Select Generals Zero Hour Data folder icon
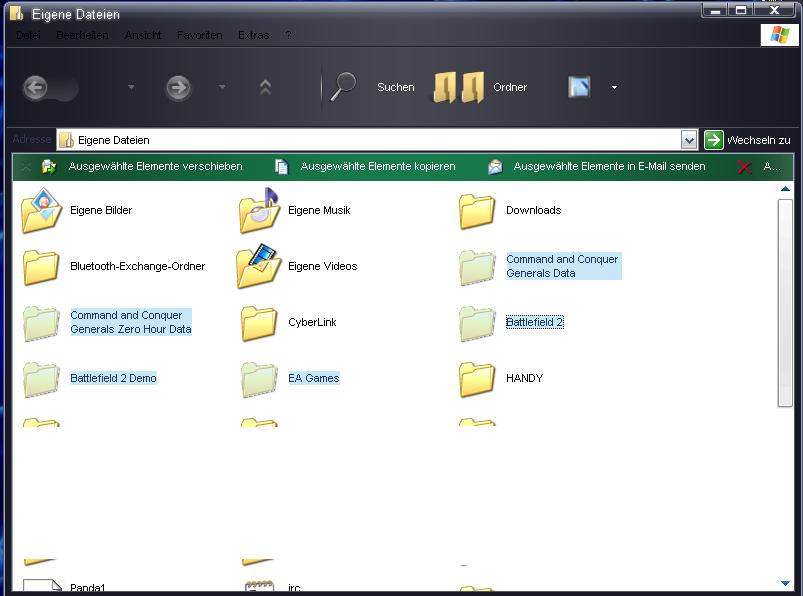 (41, 323)
